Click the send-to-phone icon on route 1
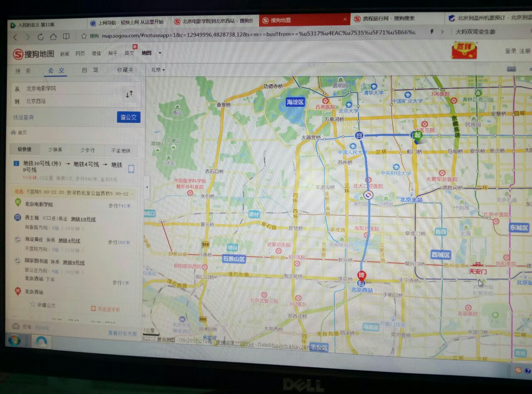Viewport: 532px width, 394px height. point(131,169)
